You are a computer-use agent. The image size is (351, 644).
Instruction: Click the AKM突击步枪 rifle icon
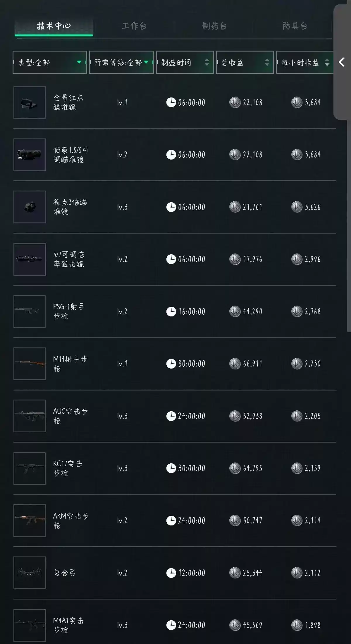pyautogui.click(x=30, y=520)
